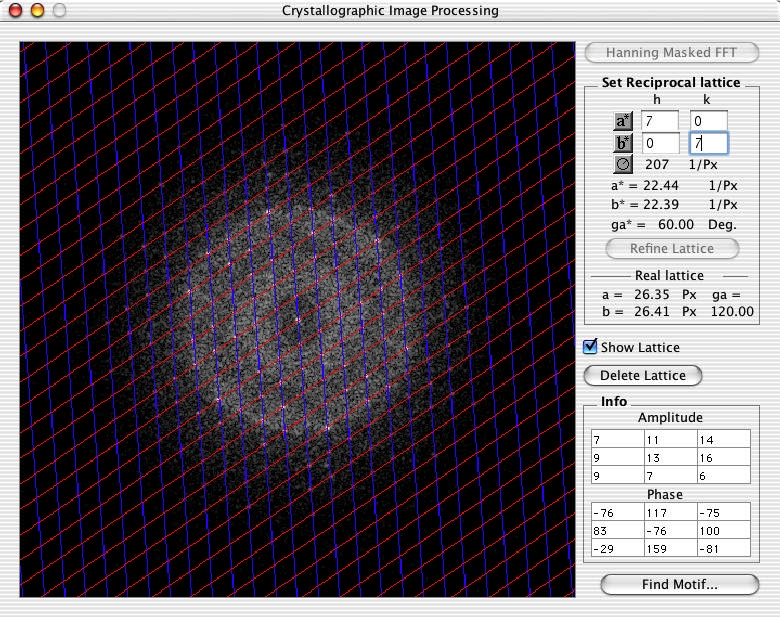
Task: Select the a* reciprocal vector button
Action: coord(623,121)
